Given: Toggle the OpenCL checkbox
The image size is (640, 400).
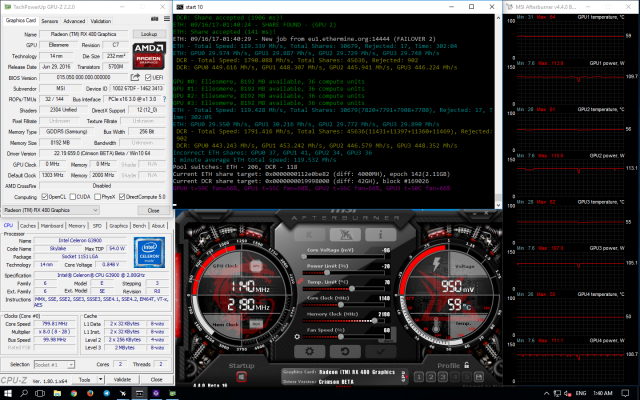Looking at the screenshot, I should click(44, 197).
